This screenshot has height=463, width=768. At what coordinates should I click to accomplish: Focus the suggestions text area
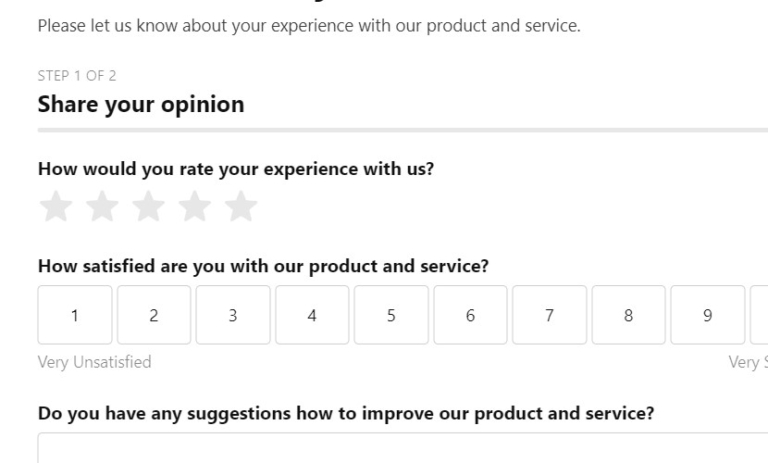(400, 448)
